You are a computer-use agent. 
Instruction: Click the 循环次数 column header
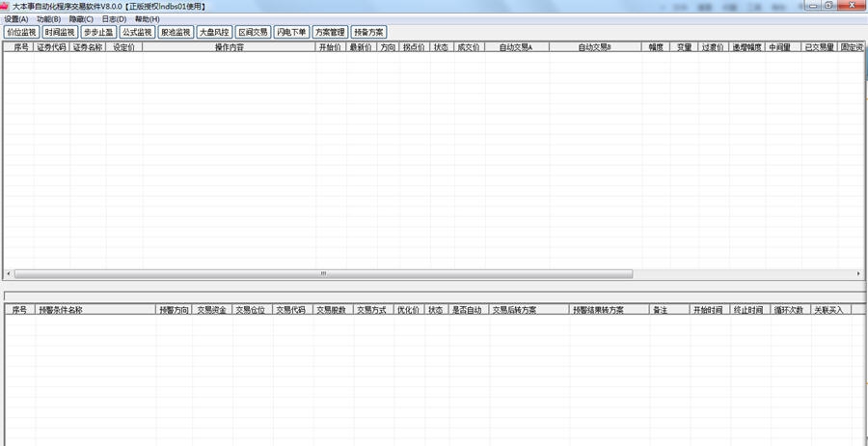791,310
